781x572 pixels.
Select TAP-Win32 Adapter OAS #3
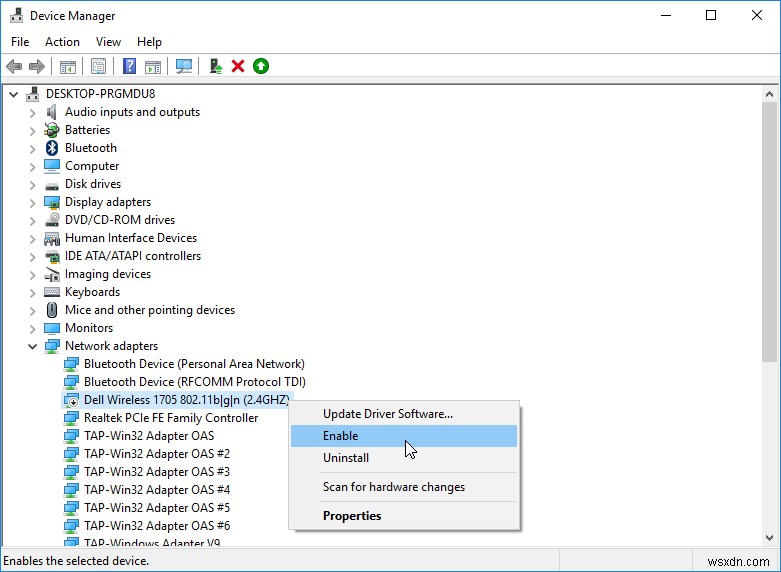coord(157,472)
